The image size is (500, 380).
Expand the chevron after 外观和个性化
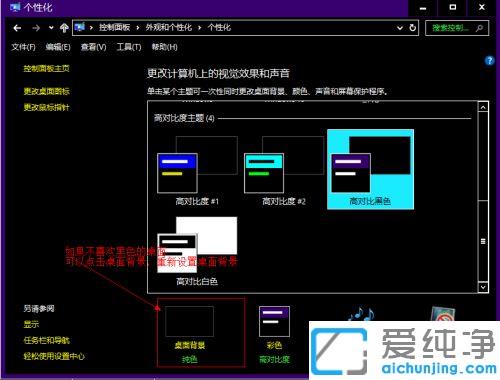(x=199, y=28)
